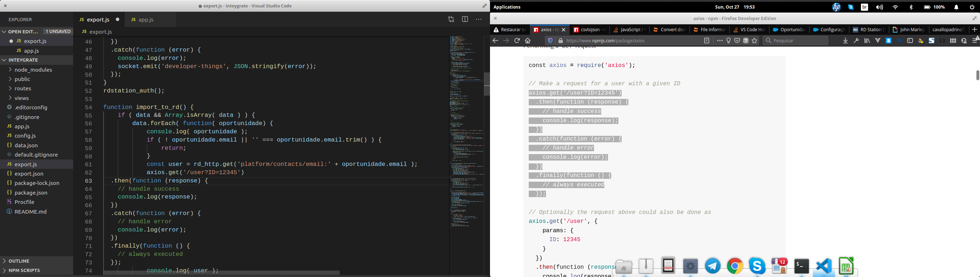Open package.json in the explorer
Viewport: 980px width, 277px height.
click(31, 193)
